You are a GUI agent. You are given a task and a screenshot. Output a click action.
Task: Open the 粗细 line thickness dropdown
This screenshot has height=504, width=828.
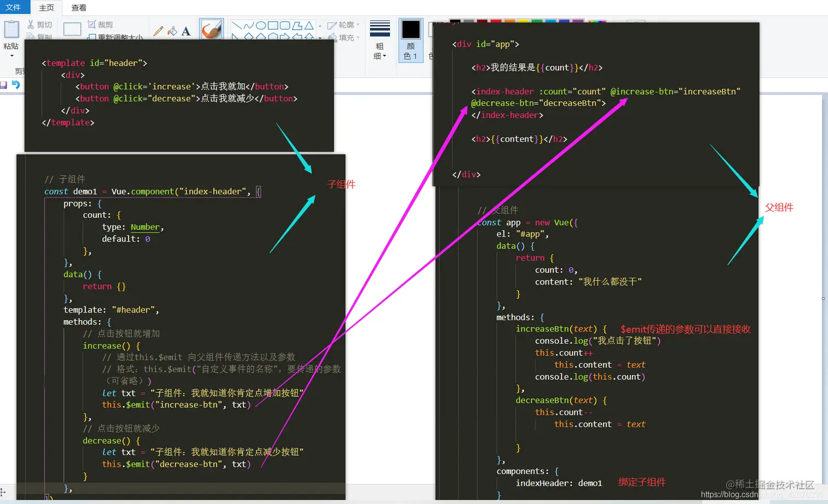tap(380, 40)
